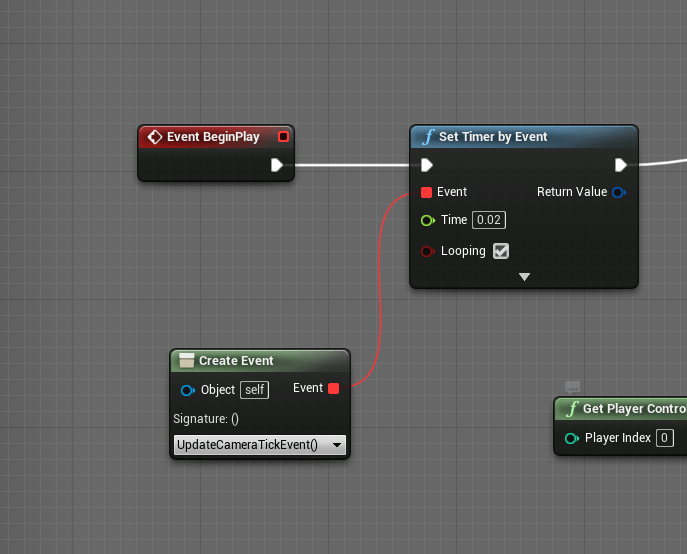Click the Get Player Controller function icon
687x554 pixels.
(572, 409)
